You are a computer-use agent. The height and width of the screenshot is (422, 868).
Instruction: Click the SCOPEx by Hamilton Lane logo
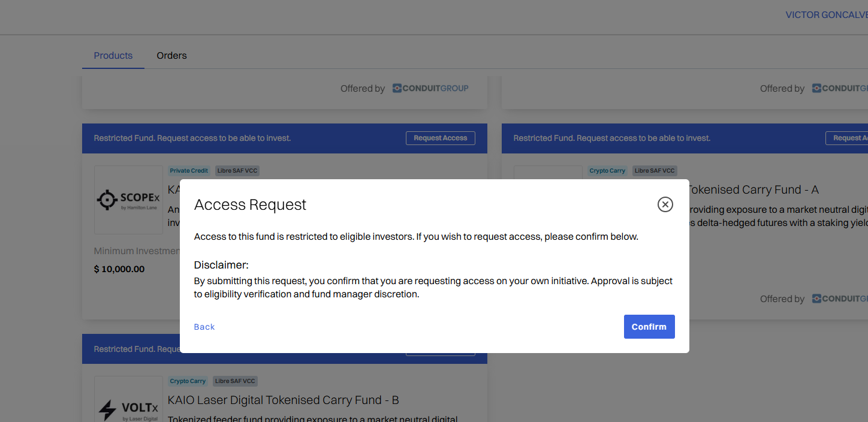point(128,200)
